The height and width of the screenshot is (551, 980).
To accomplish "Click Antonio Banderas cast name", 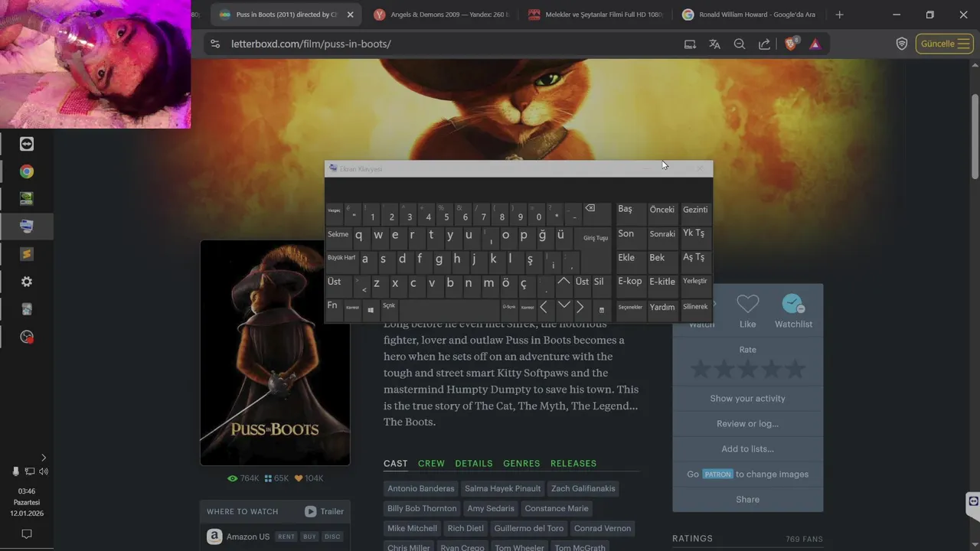I will (x=421, y=488).
